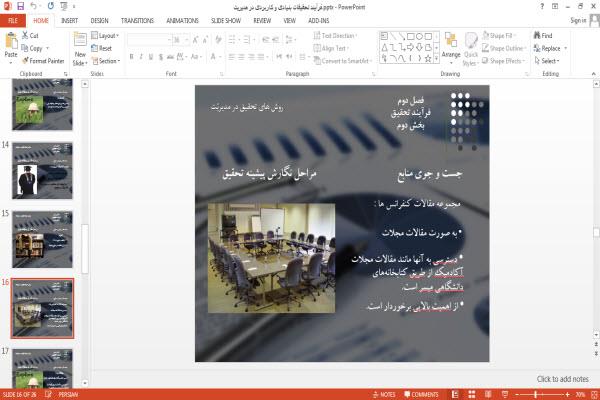Toggle NOTES pane in status bar

(x=384, y=395)
